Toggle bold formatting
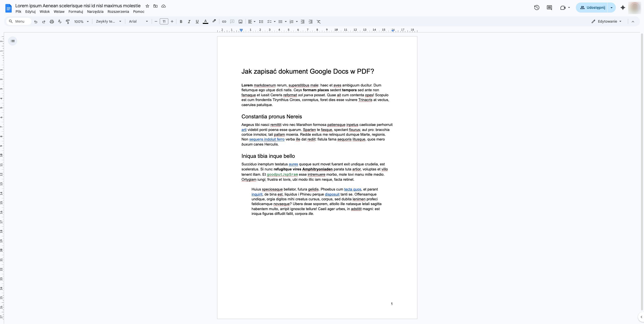Viewport: 644px width, 324px height. point(181,22)
